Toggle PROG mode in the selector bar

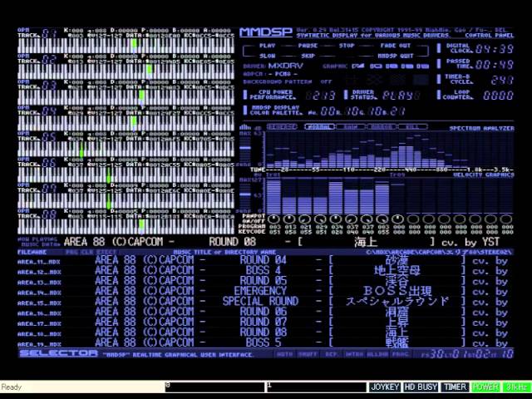pos(400,354)
